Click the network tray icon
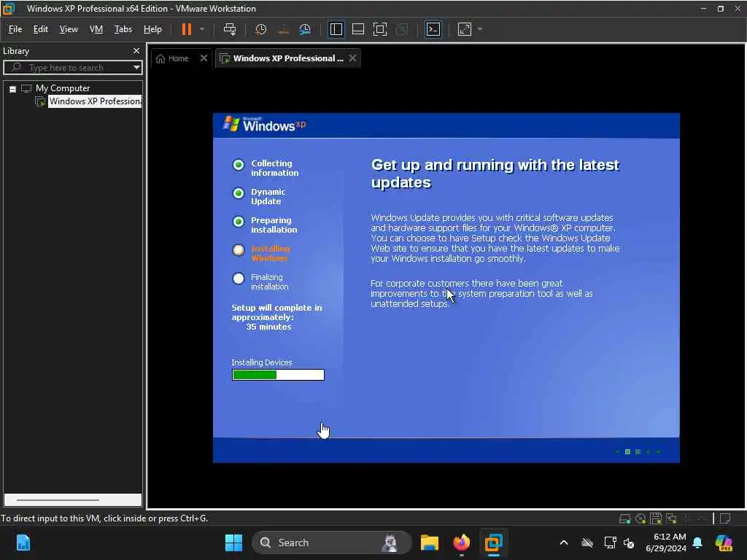This screenshot has width=747, height=560. [x=610, y=542]
